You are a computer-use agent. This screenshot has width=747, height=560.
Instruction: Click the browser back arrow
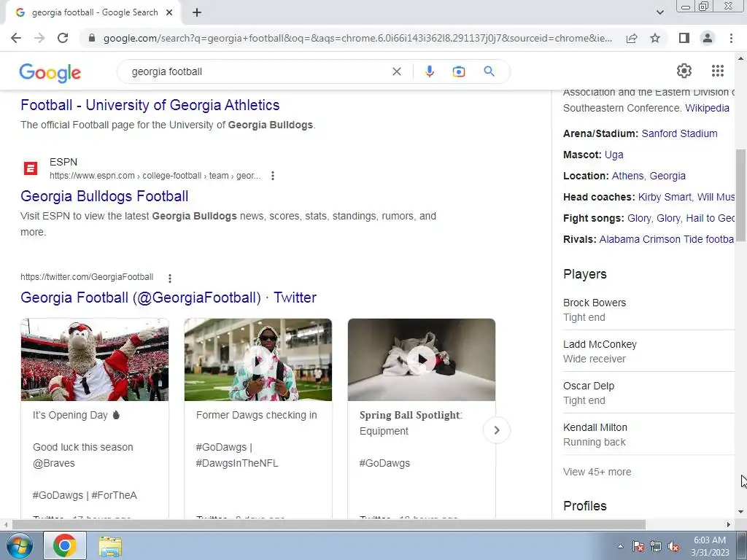coord(16,38)
